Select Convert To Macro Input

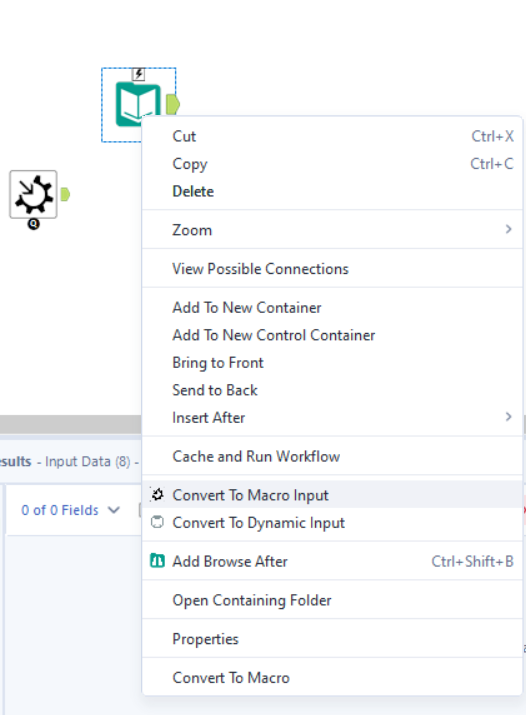(x=332, y=495)
